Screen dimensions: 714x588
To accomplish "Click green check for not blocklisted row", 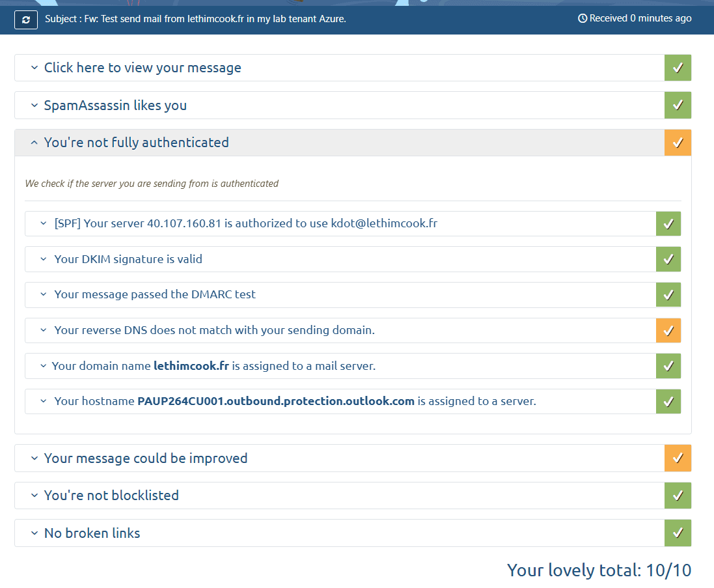I will (x=678, y=496).
